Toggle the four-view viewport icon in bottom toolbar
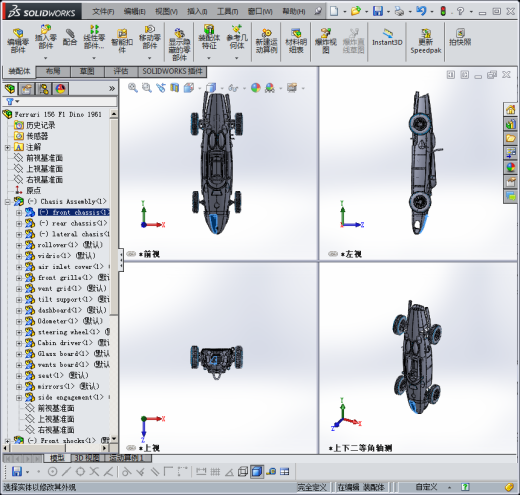Screen dimensions: 520x495 pyautogui.click(x=285, y=472)
